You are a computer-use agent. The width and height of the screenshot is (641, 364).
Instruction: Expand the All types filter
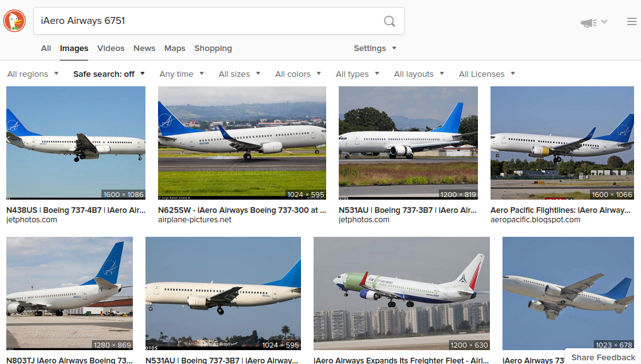[358, 74]
